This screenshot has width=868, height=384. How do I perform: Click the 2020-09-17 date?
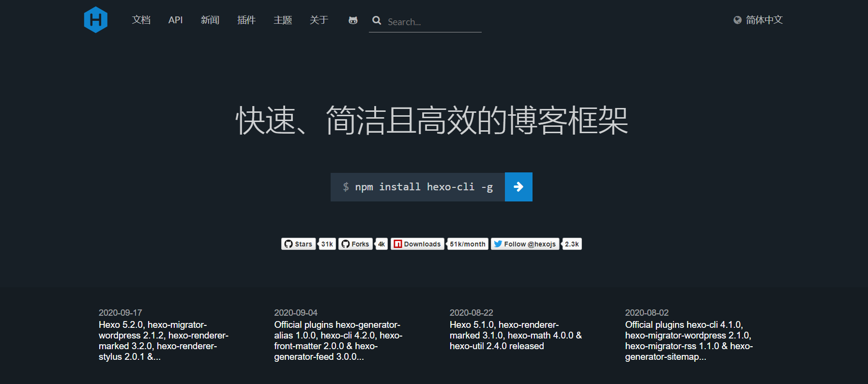tap(121, 313)
